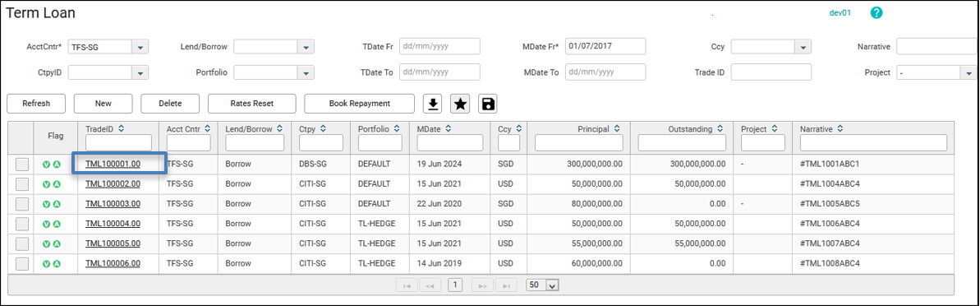Tick checkbox for row TML100002.00
The width and height of the screenshot is (980, 306).
click(x=22, y=184)
